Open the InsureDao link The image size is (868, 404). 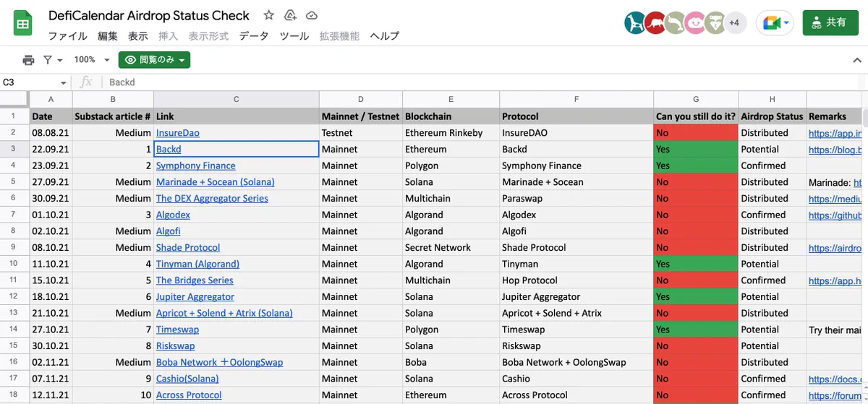tap(178, 133)
